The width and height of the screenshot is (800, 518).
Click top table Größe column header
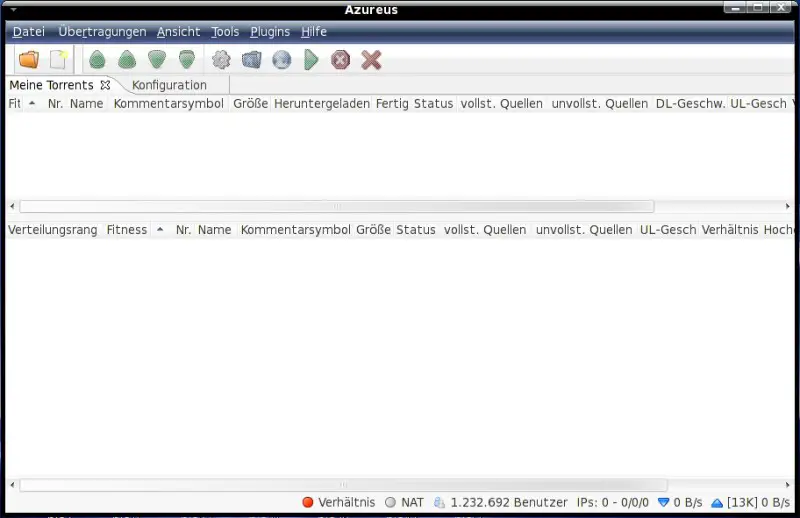click(251, 104)
